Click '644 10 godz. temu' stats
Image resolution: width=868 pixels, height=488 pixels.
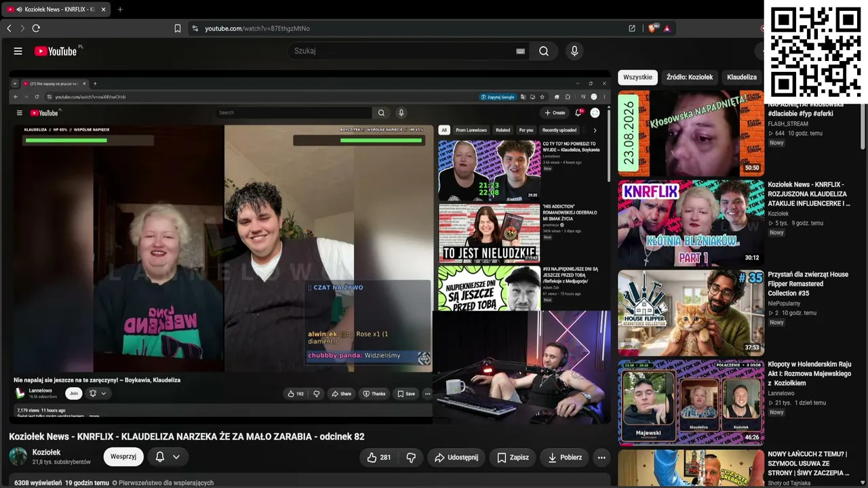pyautogui.click(x=795, y=134)
